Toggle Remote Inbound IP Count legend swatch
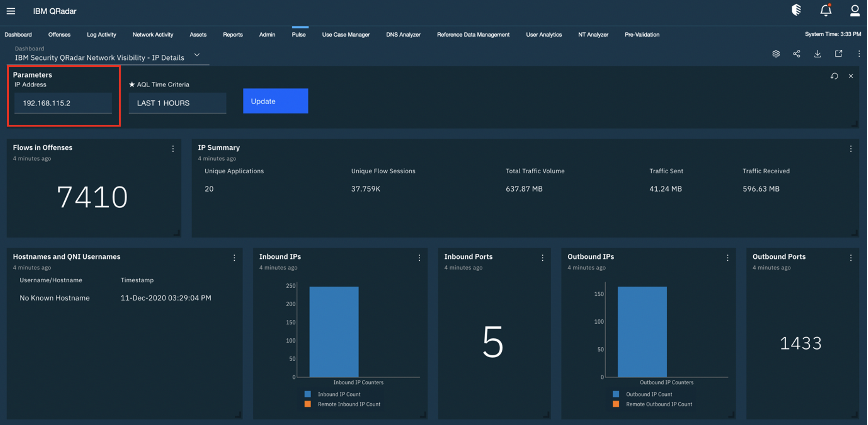Image resolution: width=868 pixels, height=425 pixels. pos(308,404)
